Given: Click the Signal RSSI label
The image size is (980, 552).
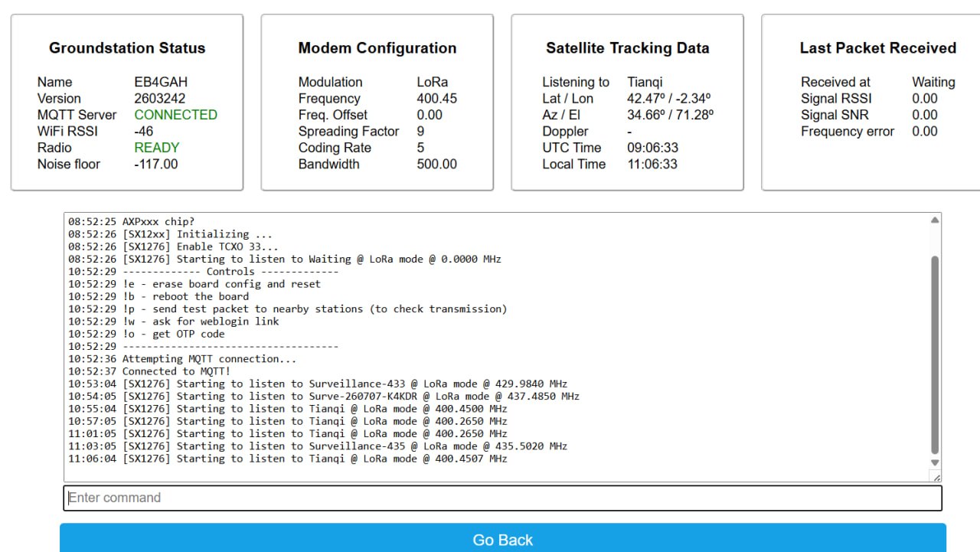Looking at the screenshot, I should pyautogui.click(x=836, y=99).
